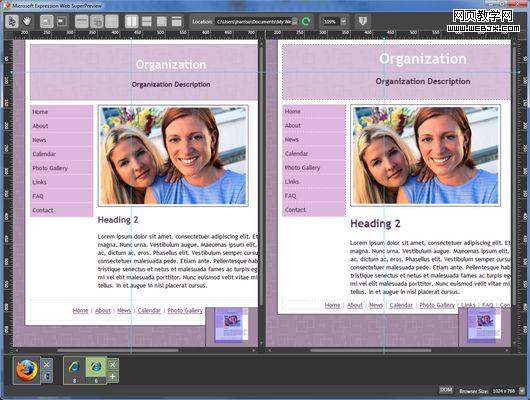The image size is (530, 400).
Task: Open the Browser Size dropdown
Action: [523, 391]
